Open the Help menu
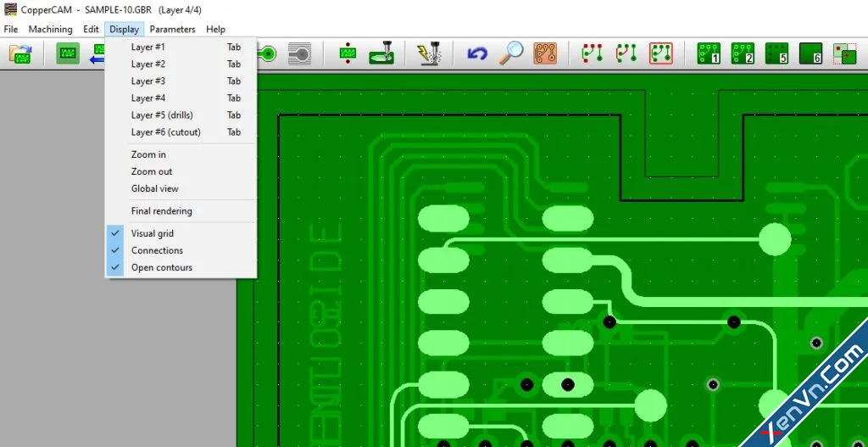 215,29
